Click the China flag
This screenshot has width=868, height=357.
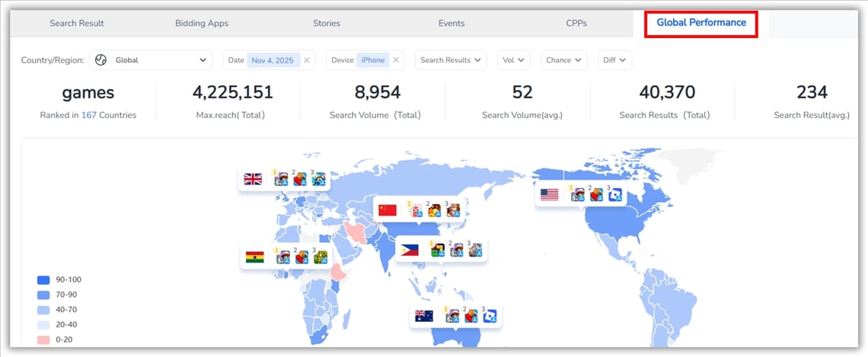tap(388, 210)
